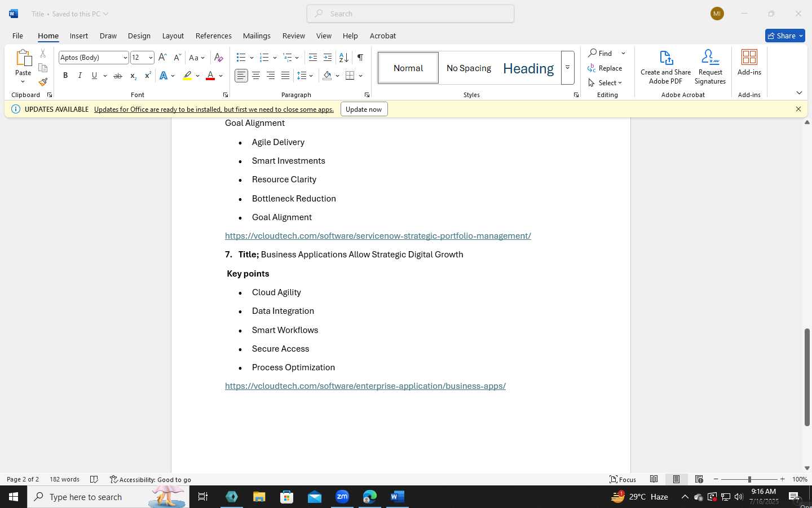The height and width of the screenshot is (508, 812).
Task: Apply the Heading style
Action: coord(528,68)
